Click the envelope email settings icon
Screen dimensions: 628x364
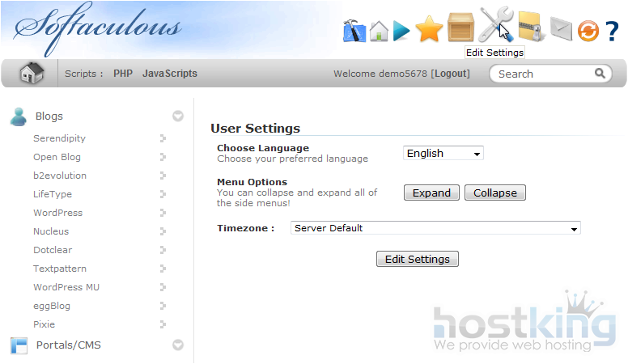tap(561, 30)
